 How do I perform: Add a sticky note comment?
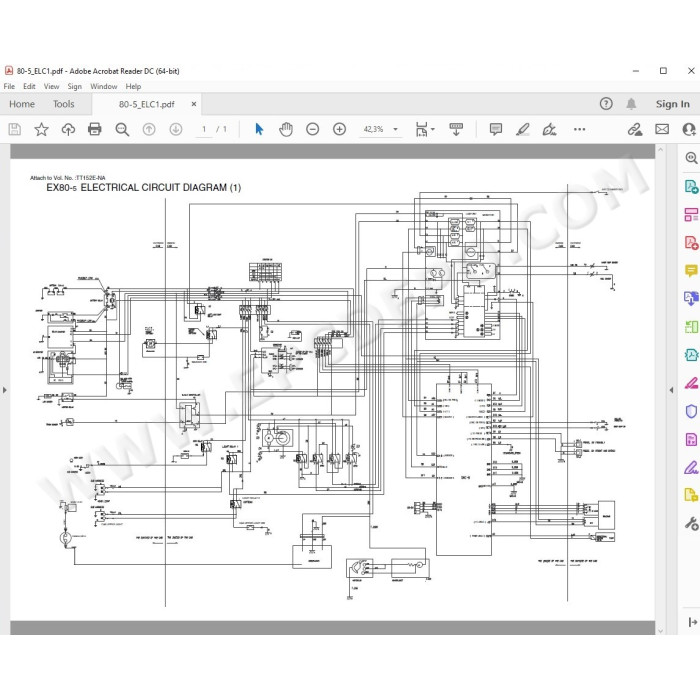(x=496, y=129)
